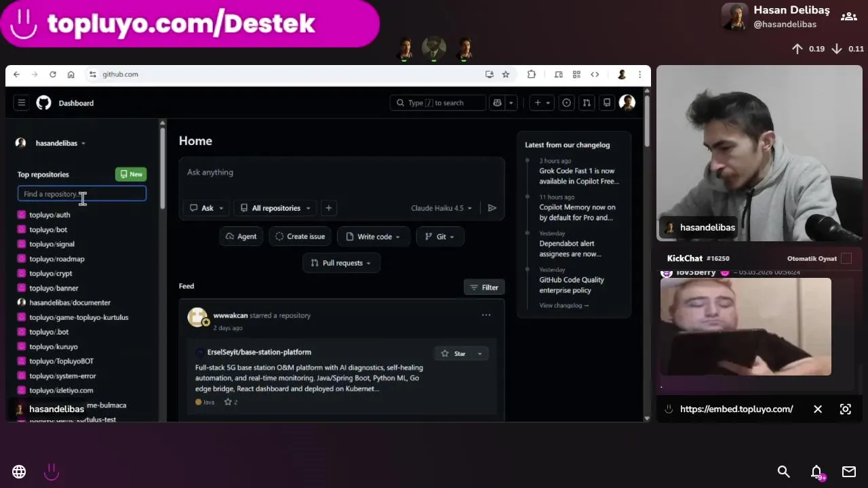
Task: Go back with the browser back arrow
Action: click(x=17, y=75)
